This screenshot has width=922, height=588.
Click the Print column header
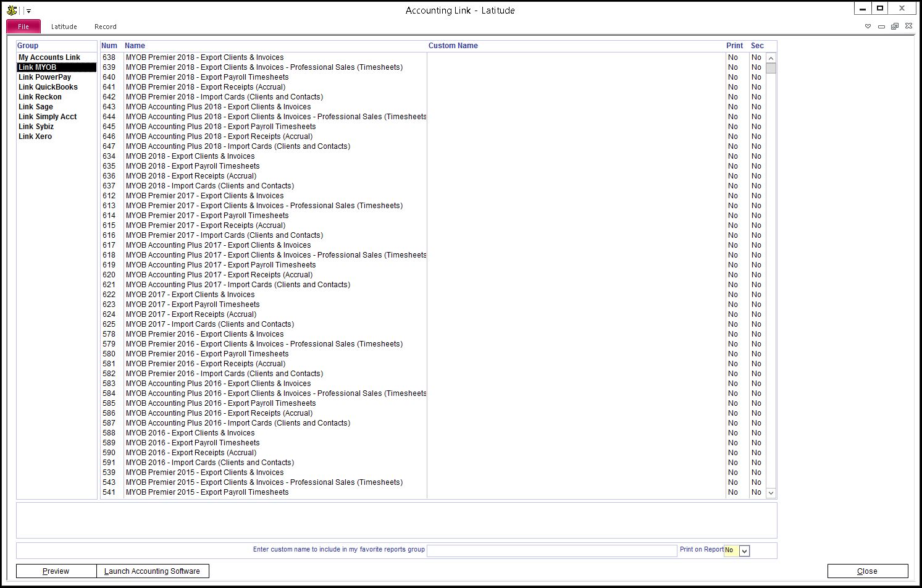735,46
